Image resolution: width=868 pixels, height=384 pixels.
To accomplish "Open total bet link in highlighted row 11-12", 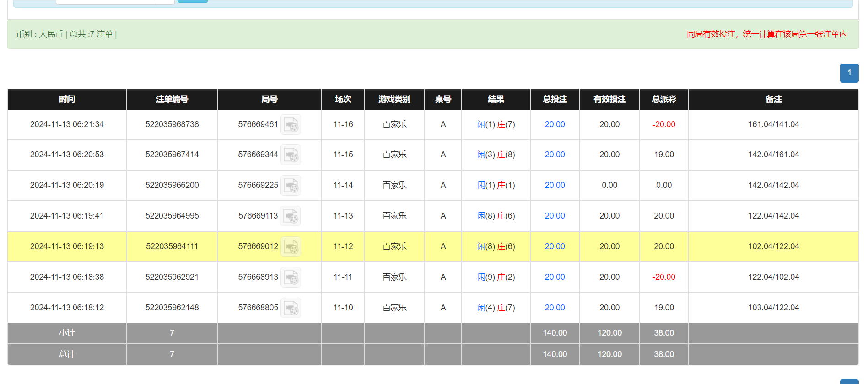I will (x=555, y=246).
